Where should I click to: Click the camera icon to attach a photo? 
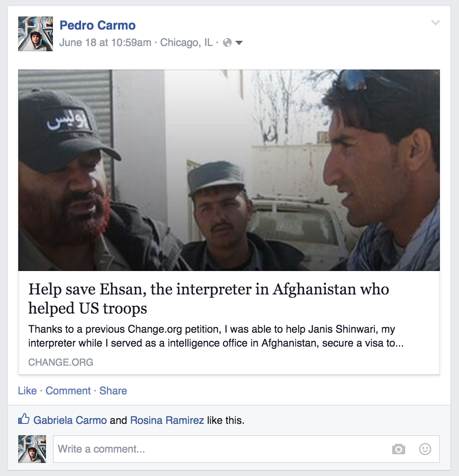pos(398,449)
